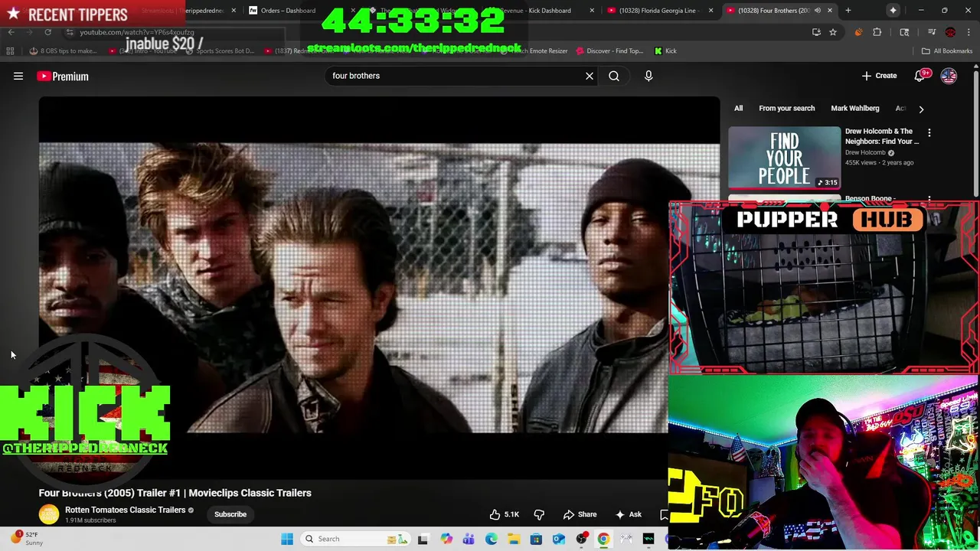
Task: Click the Ask AI button
Action: click(628, 514)
